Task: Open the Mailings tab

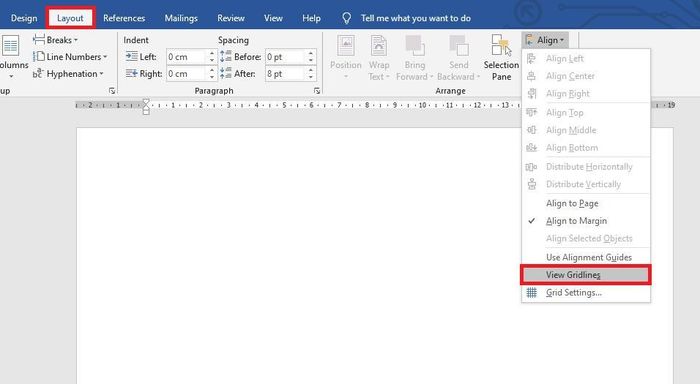Action: point(181,18)
